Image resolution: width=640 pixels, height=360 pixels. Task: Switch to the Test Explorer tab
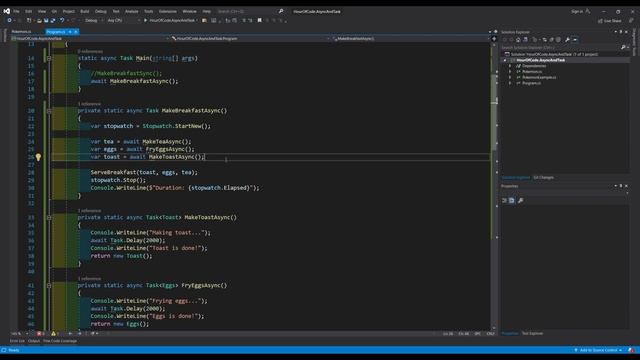533,333
